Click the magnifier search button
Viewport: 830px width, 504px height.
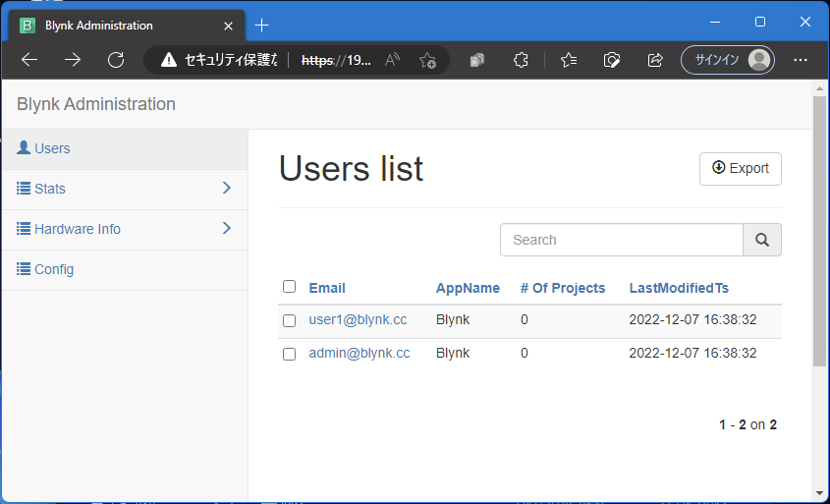762,240
